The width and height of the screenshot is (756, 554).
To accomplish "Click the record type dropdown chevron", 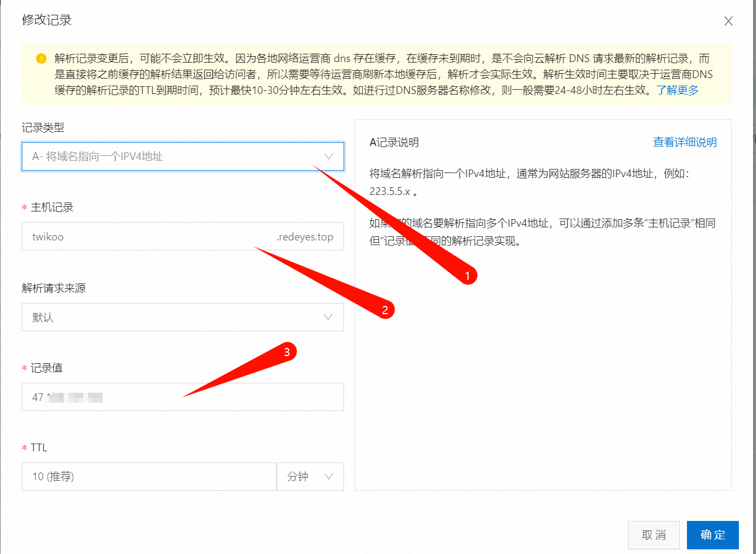I will tap(329, 157).
